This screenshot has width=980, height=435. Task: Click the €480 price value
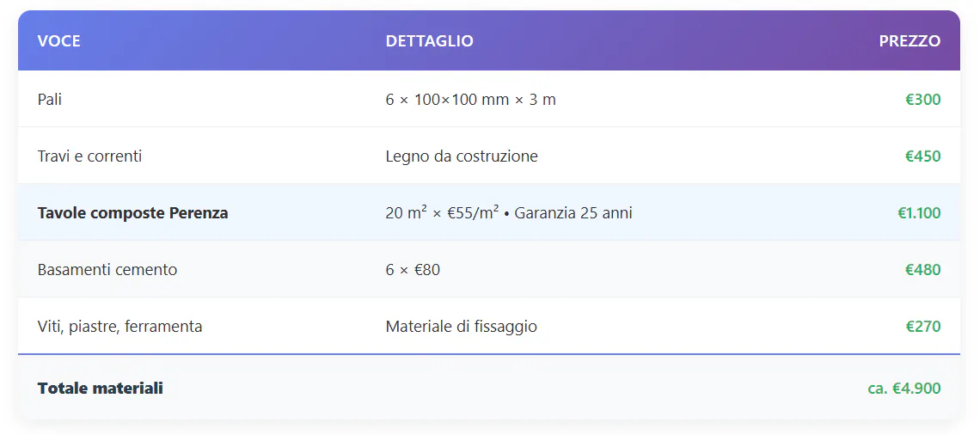[922, 270]
